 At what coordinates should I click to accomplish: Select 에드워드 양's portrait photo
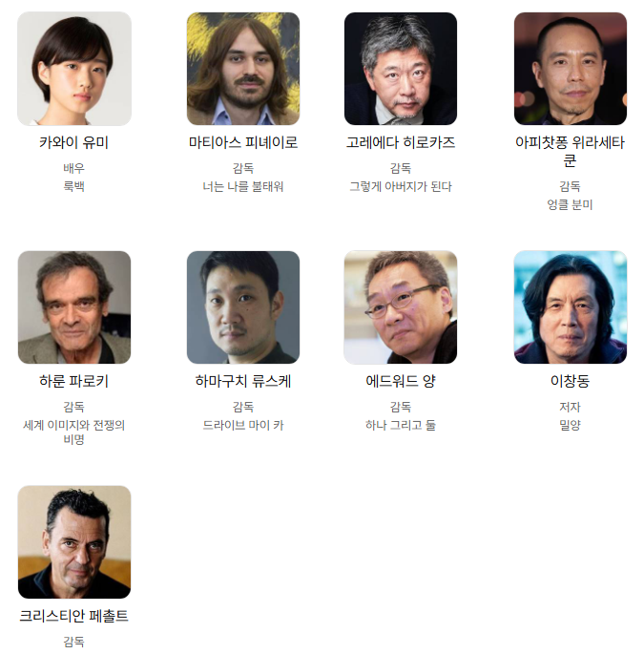point(401,307)
